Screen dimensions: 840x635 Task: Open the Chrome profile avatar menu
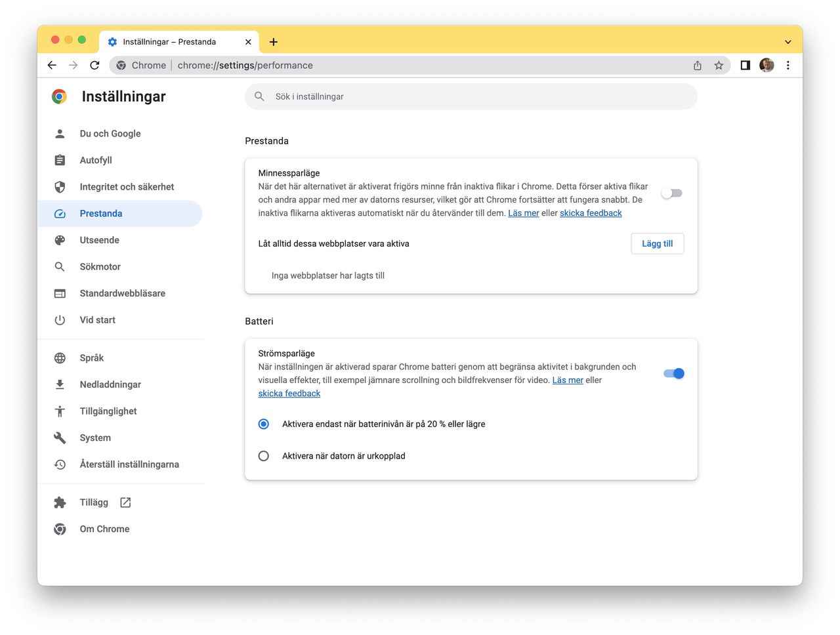[766, 65]
